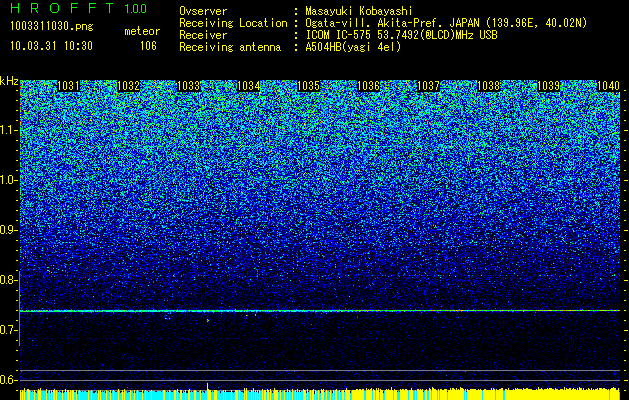
Task: Select the 1037 time label
Action: (428, 86)
